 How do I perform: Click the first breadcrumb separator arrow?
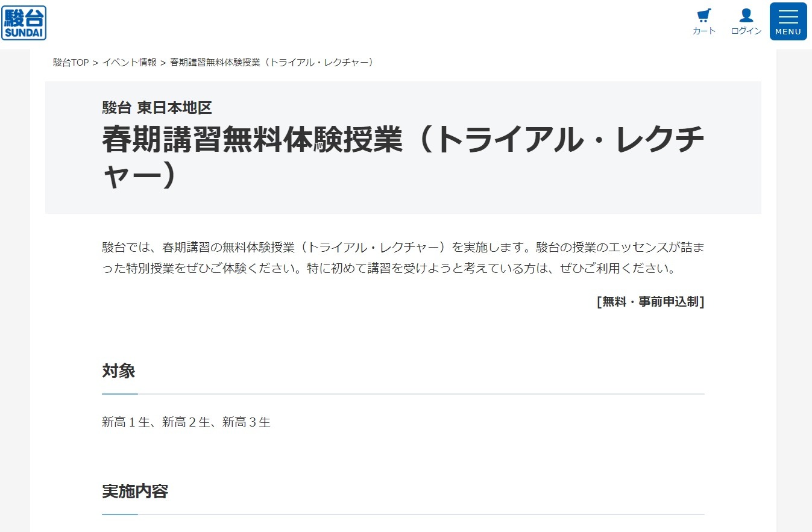[x=95, y=62]
